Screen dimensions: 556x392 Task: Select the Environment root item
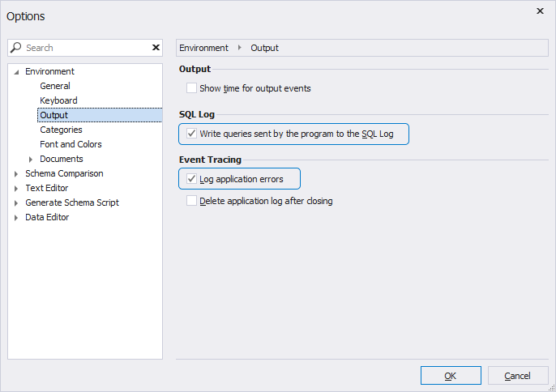(49, 71)
